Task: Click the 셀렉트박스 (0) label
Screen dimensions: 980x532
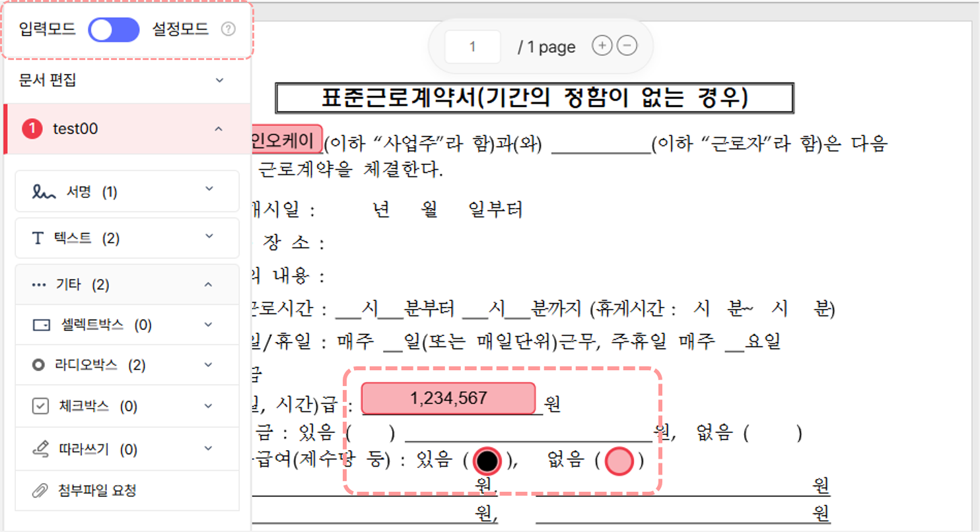Action: (106, 325)
